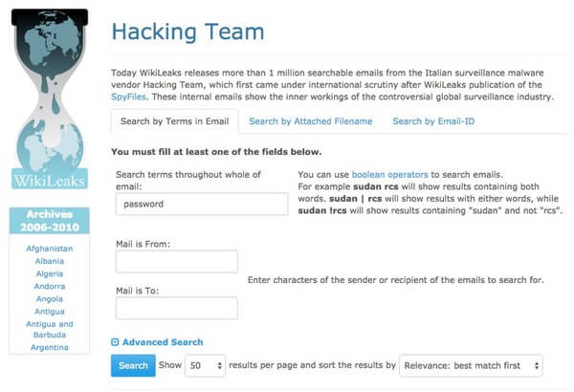The width and height of the screenshot is (574, 392).
Task: Switch to Search by Attached Filename tab
Action: tap(310, 121)
